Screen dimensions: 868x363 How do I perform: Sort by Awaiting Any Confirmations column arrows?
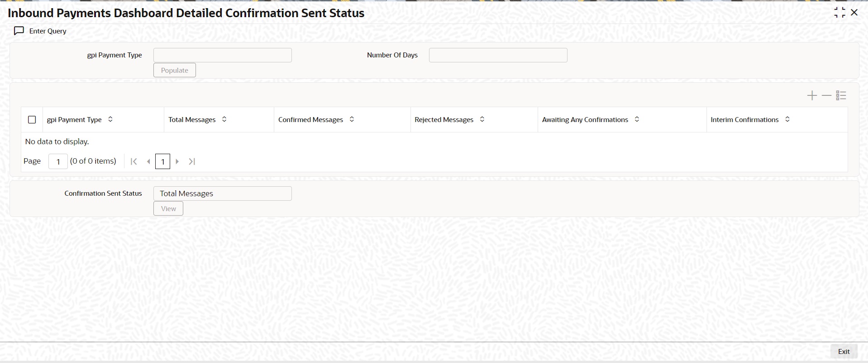637,119
